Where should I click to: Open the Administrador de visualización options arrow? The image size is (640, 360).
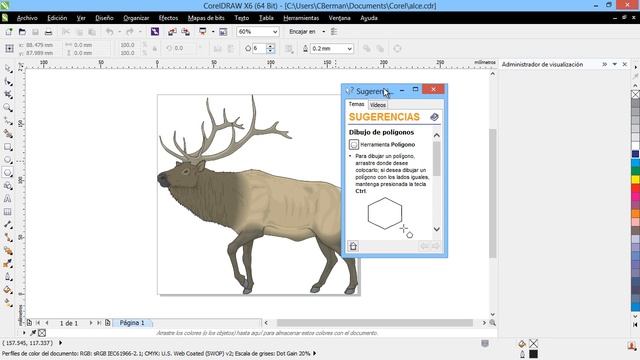pos(615,64)
